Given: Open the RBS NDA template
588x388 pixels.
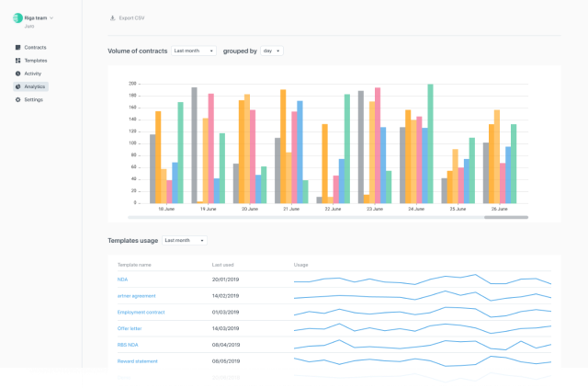Looking at the screenshot, I should pos(127,345).
